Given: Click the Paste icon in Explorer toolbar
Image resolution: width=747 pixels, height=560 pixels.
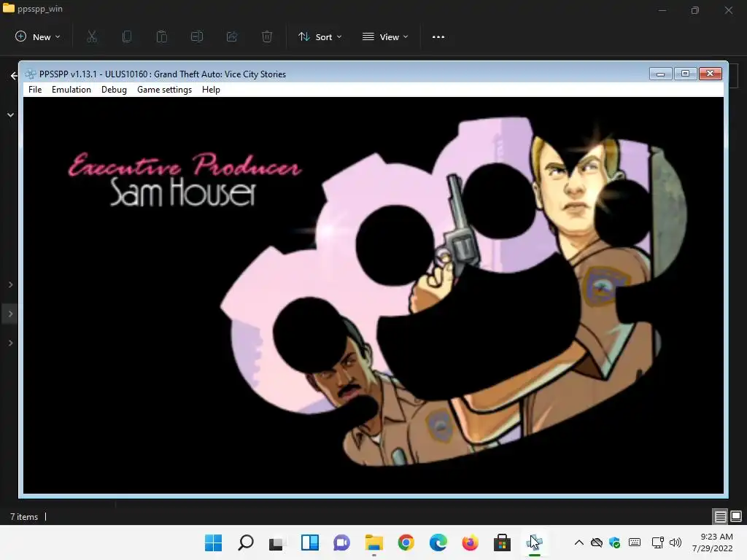Looking at the screenshot, I should (x=161, y=36).
